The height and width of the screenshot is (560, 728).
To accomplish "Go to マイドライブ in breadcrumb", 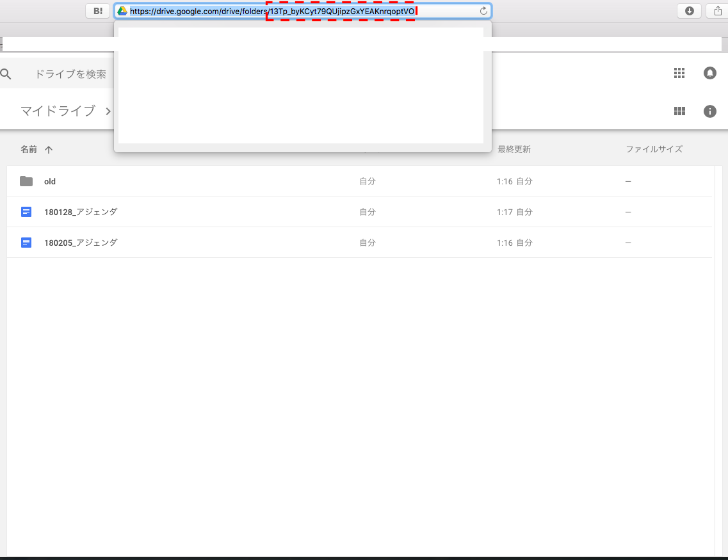I will (58, 111).
